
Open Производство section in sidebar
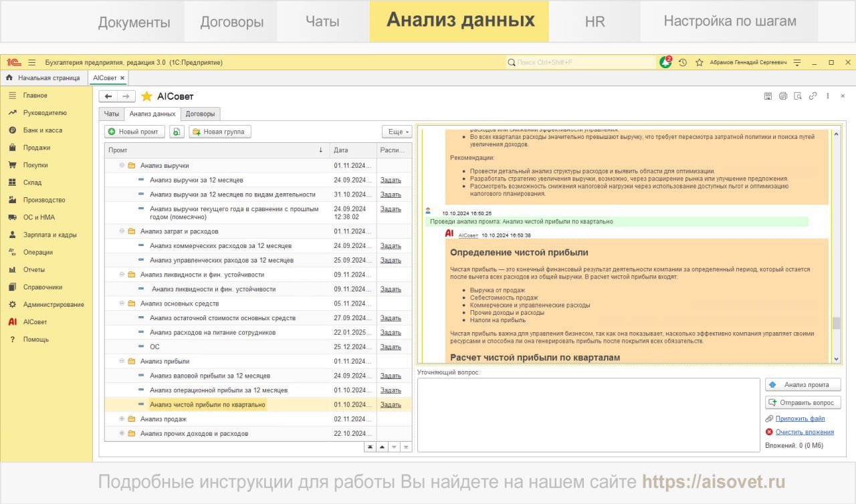pyautogui.click(x=44, y=200)
